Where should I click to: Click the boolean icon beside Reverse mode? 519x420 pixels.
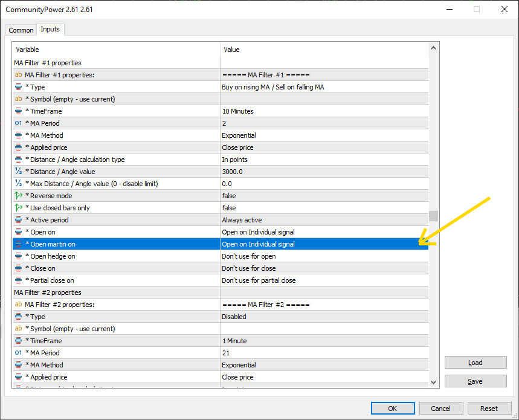click(19, 196)
